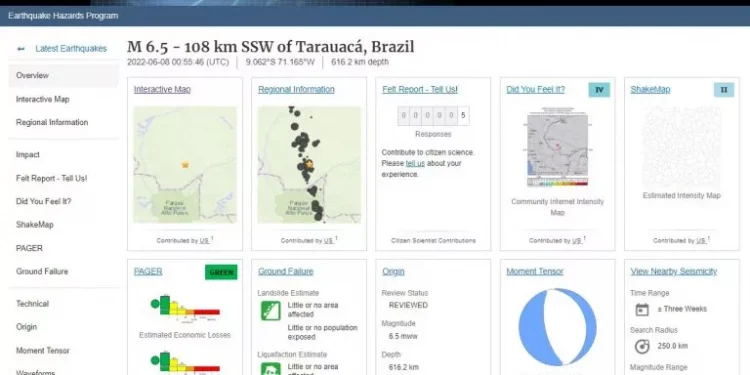Go to Latest Earthquakes
750x375 pixels.
tap(71, 49)
